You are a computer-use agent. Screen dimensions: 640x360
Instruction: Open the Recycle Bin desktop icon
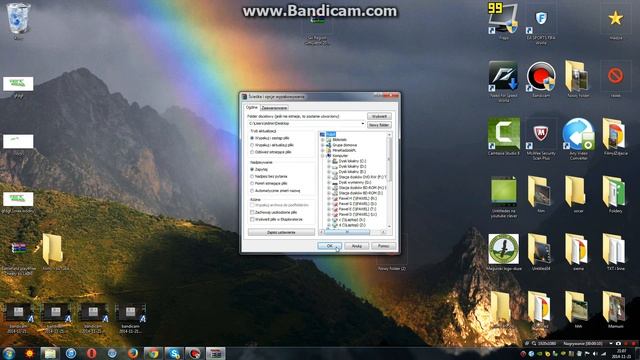pyautogui.click(x=18, y=19)
